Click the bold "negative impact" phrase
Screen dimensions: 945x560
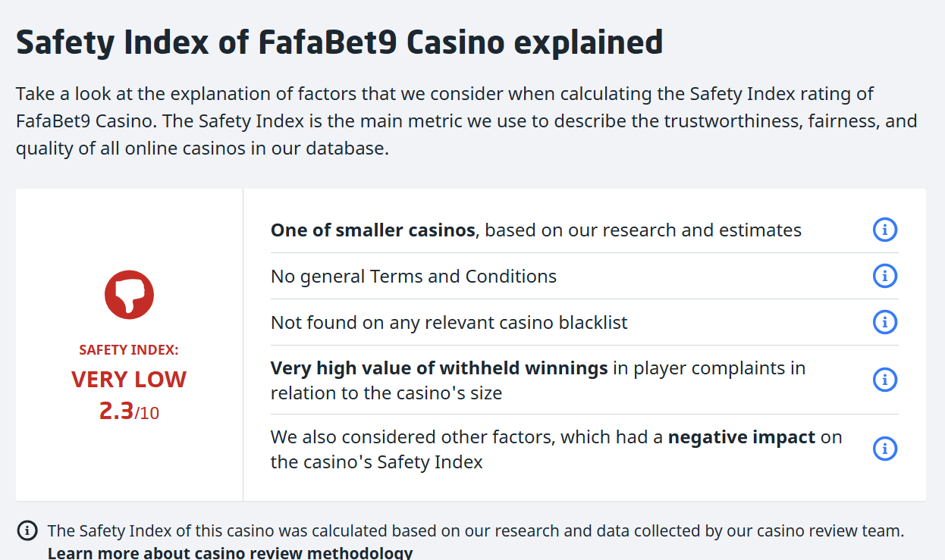pyautogui.click(x=741, y=437)
